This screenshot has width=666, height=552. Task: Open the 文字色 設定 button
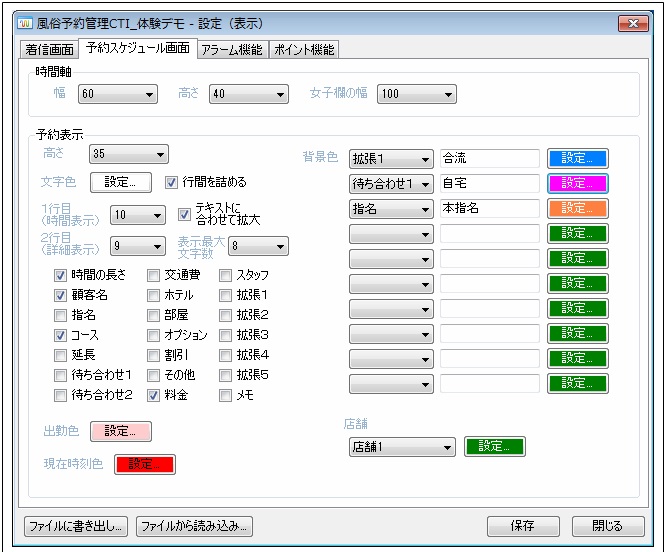coord(120,182)
